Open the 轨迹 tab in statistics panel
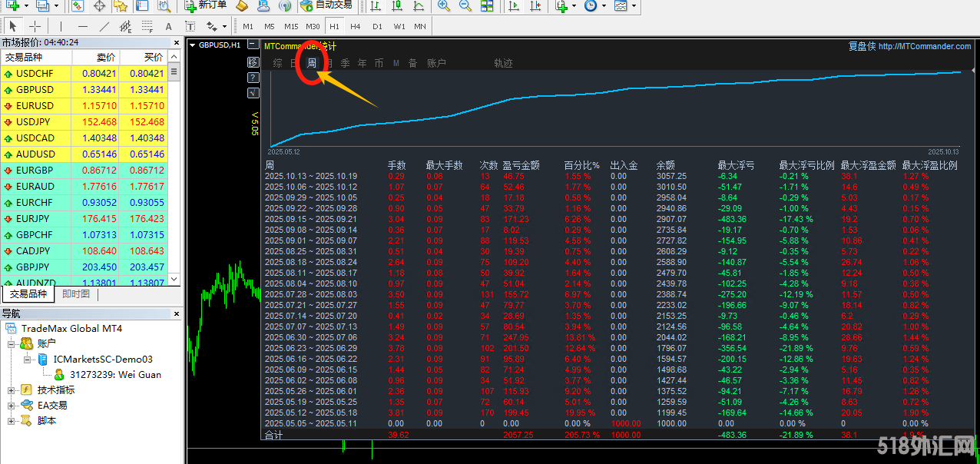 [x=503, y=63]
